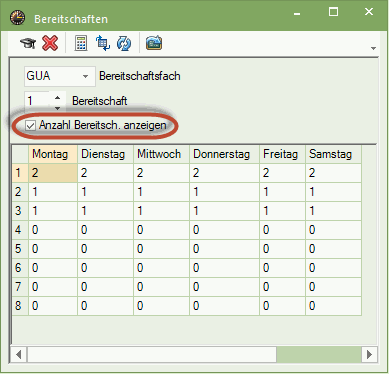Viewport: 389px width, 374px height.
Task: Select the Samstag column header
Action: pyautogui.click(x=333, y=154)
